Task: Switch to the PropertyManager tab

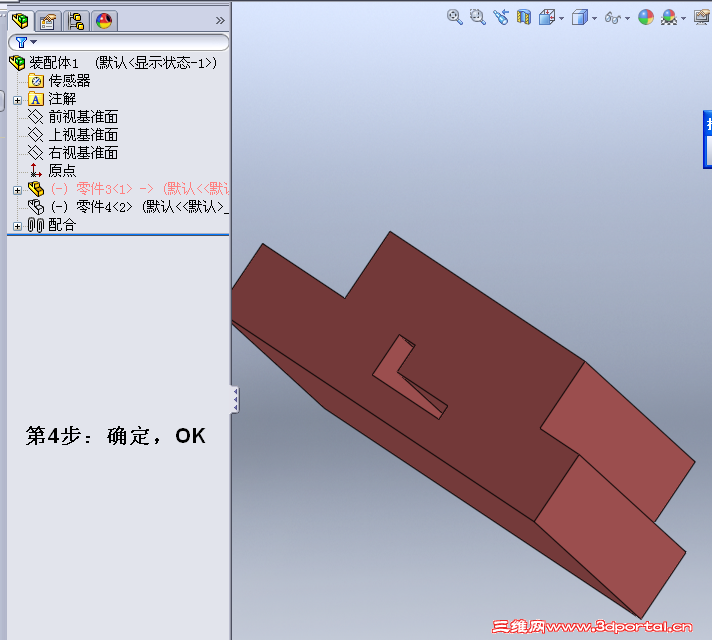Action: (x=48, y=21)
